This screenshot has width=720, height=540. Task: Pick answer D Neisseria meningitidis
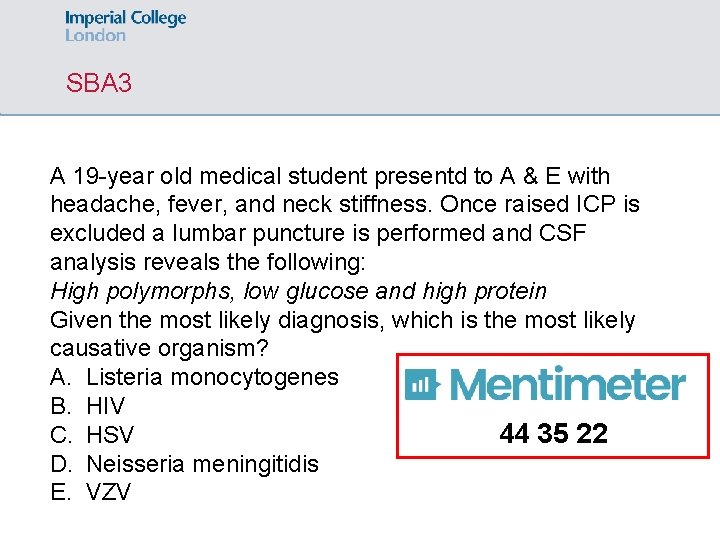pyautogui.click(x=184, y=465)
